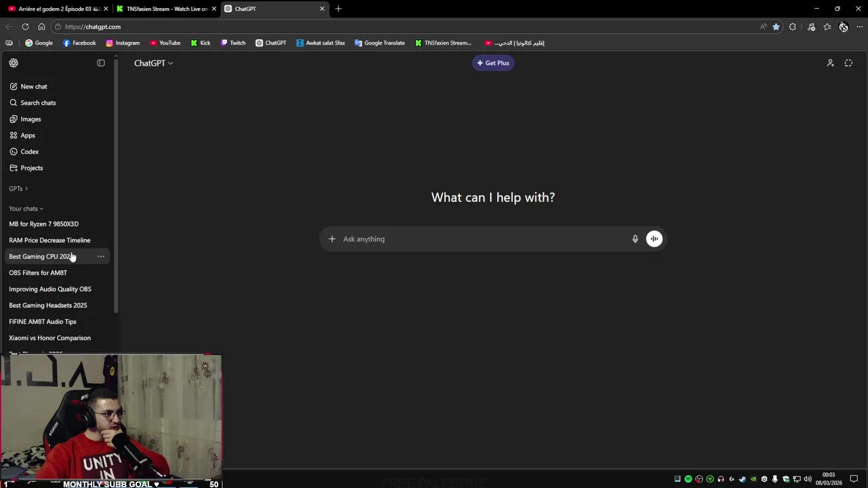Open Awkat salat Sfax bookmark
Screen dimensions: 868x488
pyautogui.click(x=321, y=43)
